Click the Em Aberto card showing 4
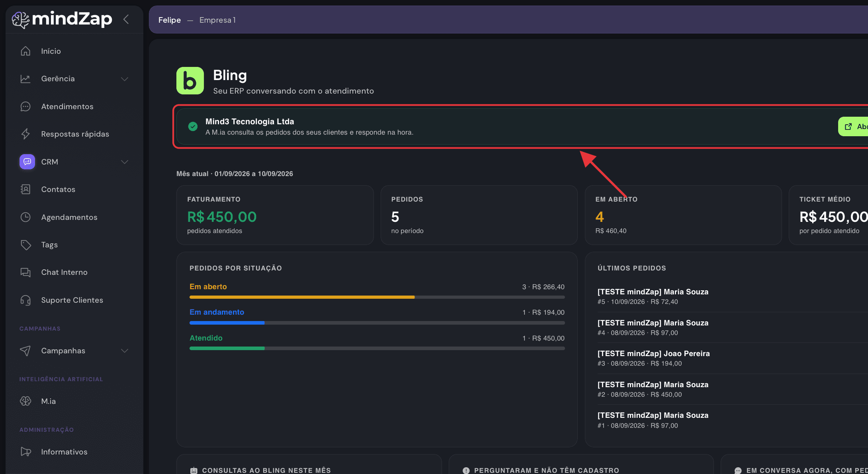The width and height of the screenshot is (868, 474). click(683, 215)
